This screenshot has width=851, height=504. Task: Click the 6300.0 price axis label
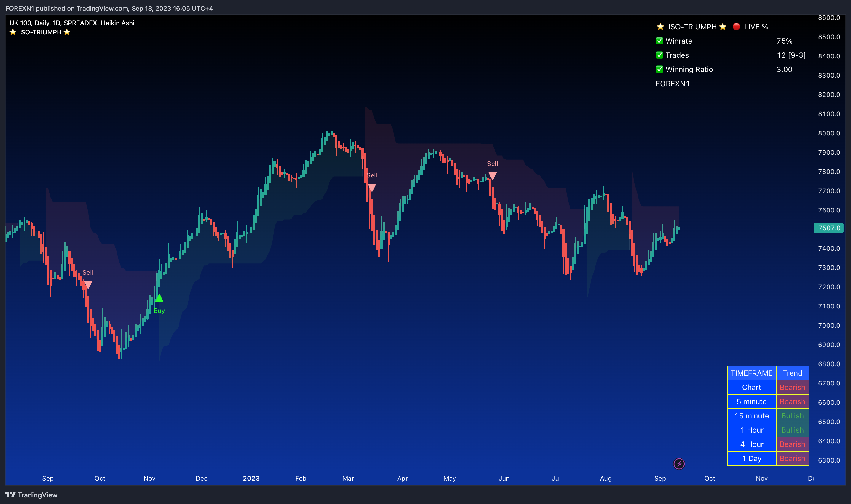tap(829, 460)
